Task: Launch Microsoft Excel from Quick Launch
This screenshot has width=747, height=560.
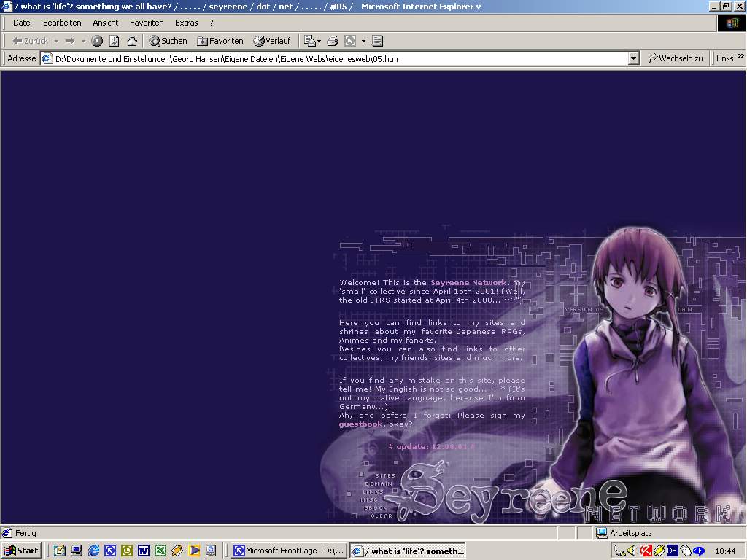Action: coord(160,551)
